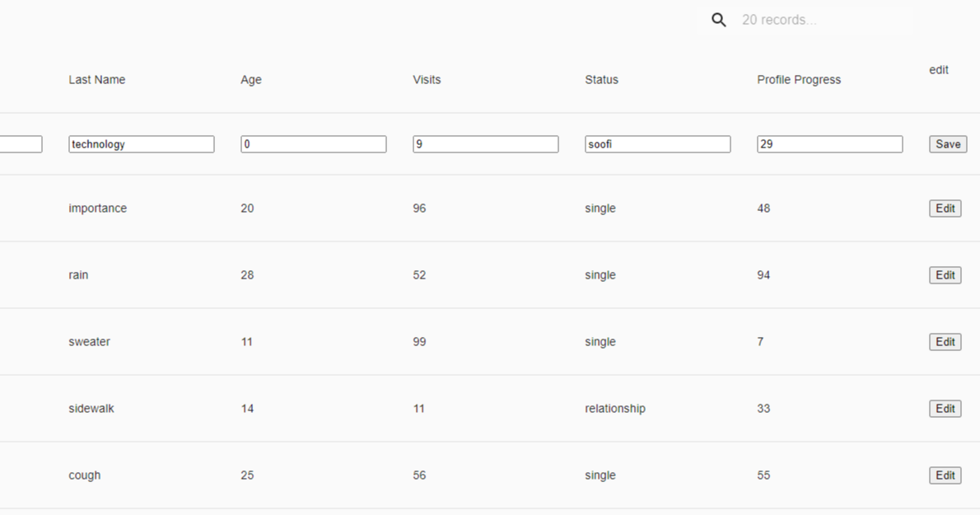Select the relationship status cell
This screenshot has height=515, width=980.
(x=614, y=409)
